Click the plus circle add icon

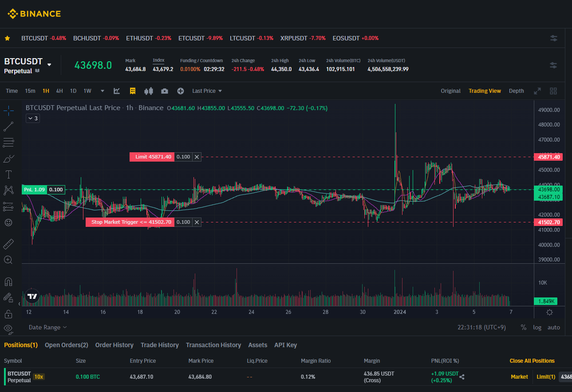click(x=181, y=91)
